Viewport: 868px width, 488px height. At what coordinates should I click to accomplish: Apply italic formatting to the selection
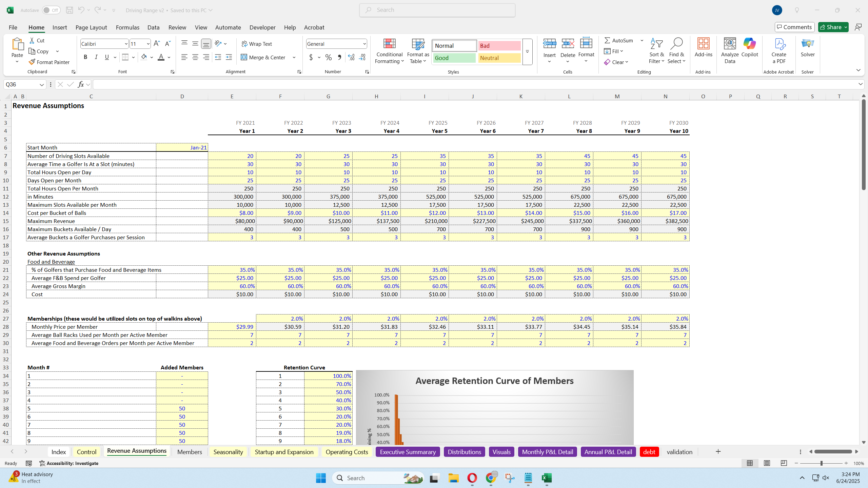pos(96,57)
